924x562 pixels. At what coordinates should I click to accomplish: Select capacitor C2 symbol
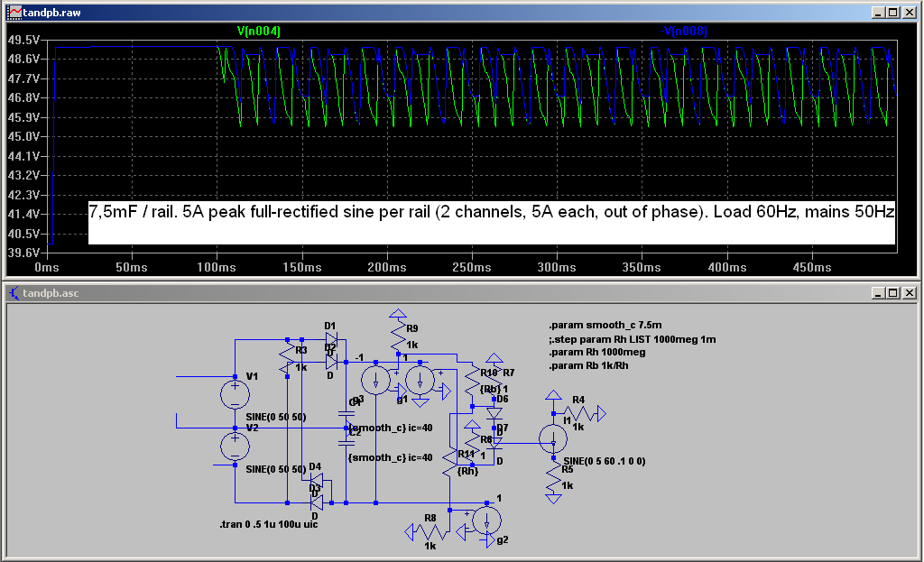(x=346, y=442)
